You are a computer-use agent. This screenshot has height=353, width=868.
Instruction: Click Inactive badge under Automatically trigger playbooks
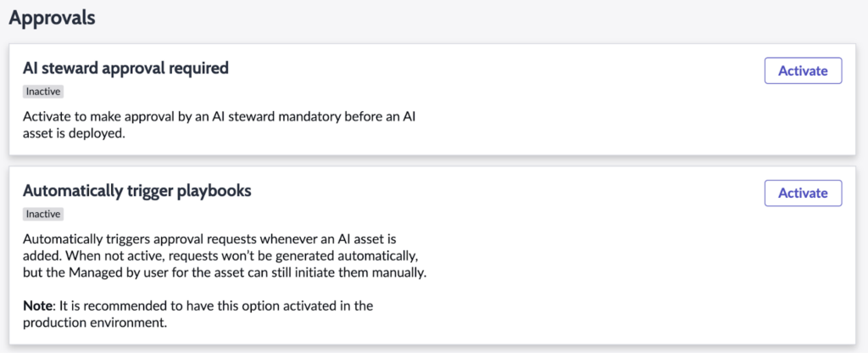pos(43,214)
